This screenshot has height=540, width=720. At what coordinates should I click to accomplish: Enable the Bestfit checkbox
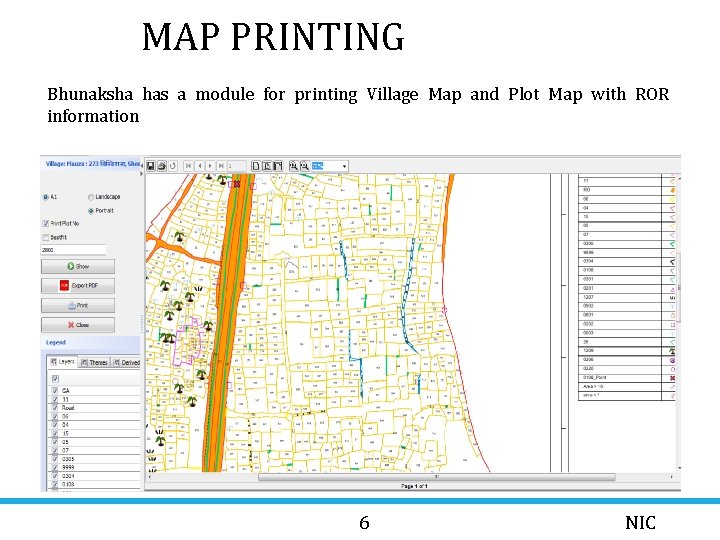point(45,237)
